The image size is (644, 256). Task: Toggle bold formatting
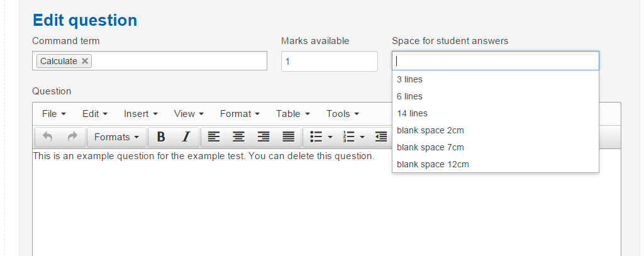[x=161, y=137]
